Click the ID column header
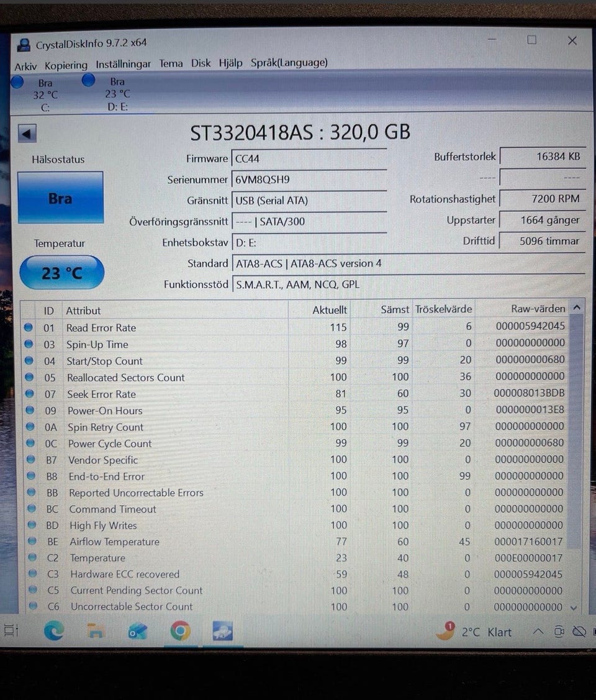The height and width of the screenshot is (700, 596). [48, 311]
